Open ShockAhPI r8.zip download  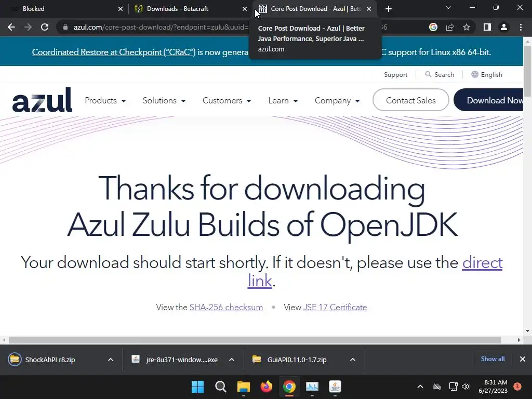[x=50, y=360]
